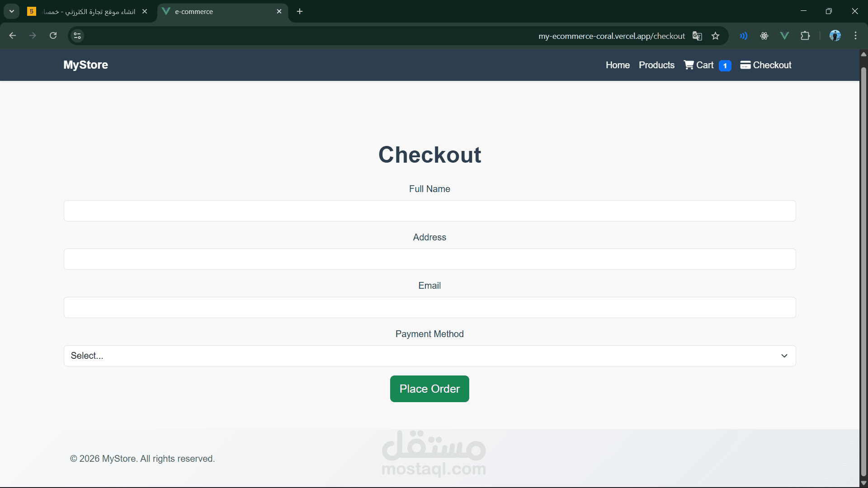This screenshot has width=868, height=488.
Task: Expand the tab search dropdown arrow
Action: tap(12, 11)
